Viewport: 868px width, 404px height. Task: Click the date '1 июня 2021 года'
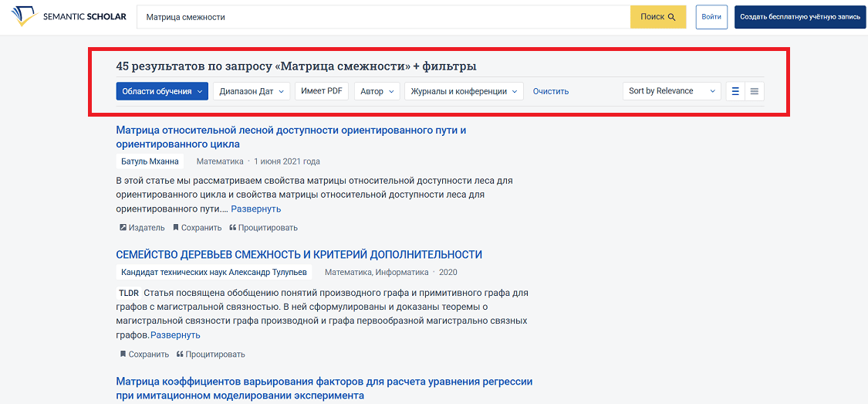[x=287, y=161]
